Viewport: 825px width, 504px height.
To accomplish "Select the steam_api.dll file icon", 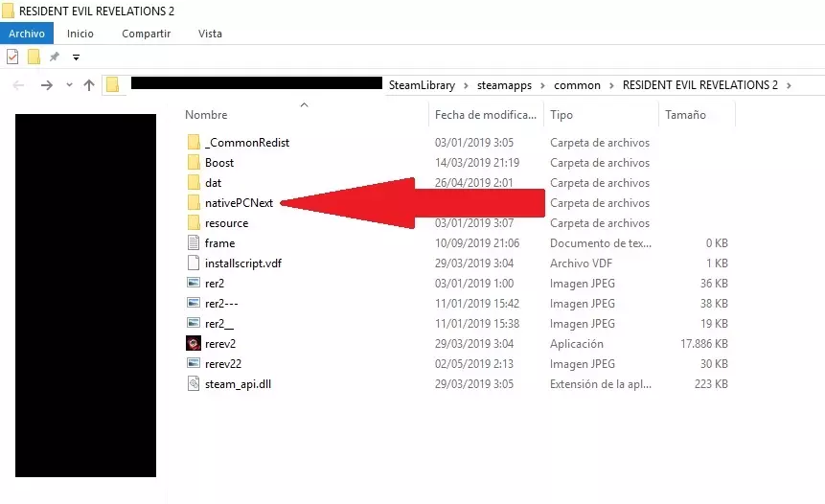I will [194, 383].
